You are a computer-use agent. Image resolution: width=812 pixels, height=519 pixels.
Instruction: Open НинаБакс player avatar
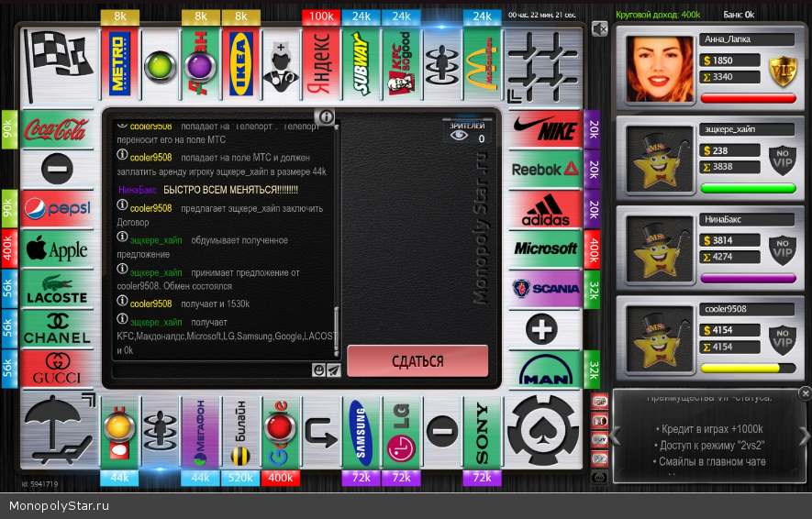[659, 248]
